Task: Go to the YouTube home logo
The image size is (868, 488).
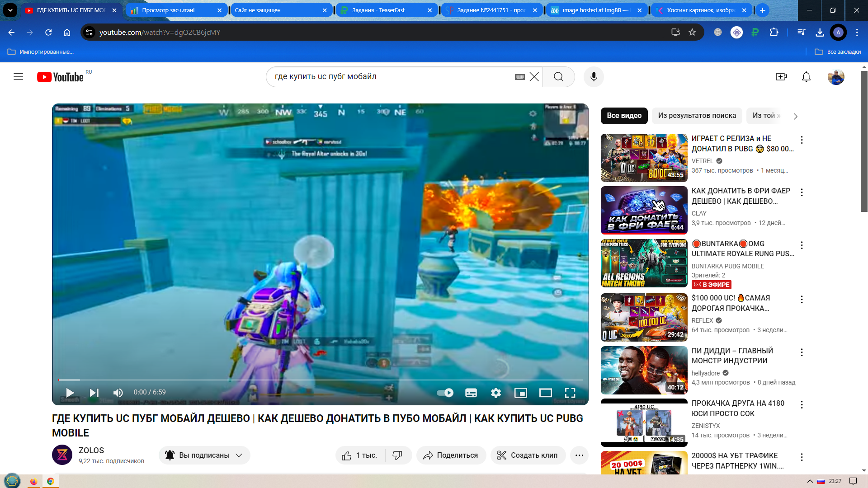Action: tap(60, 77)
